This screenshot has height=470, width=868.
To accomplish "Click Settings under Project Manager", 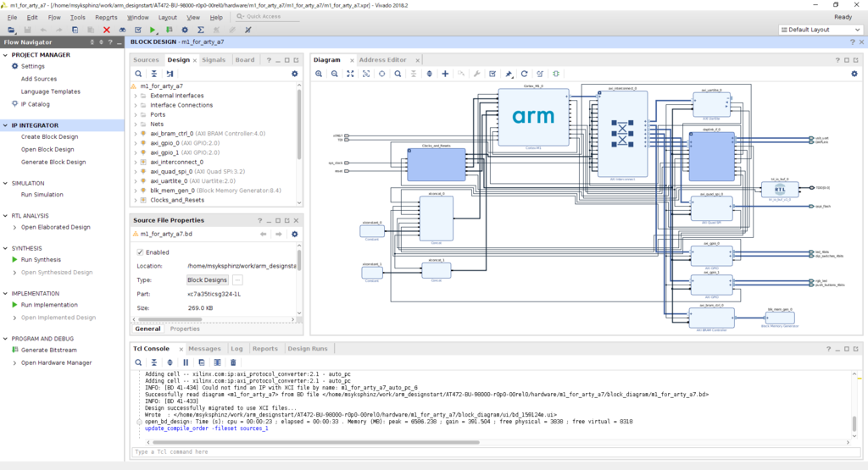I will click(x=33, y=66).
